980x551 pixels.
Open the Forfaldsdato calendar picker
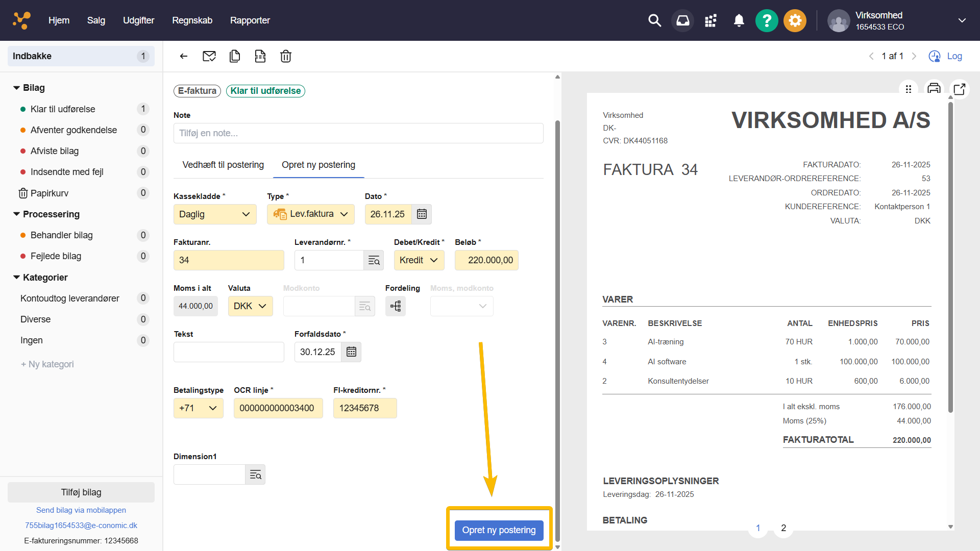click(351, 352)
